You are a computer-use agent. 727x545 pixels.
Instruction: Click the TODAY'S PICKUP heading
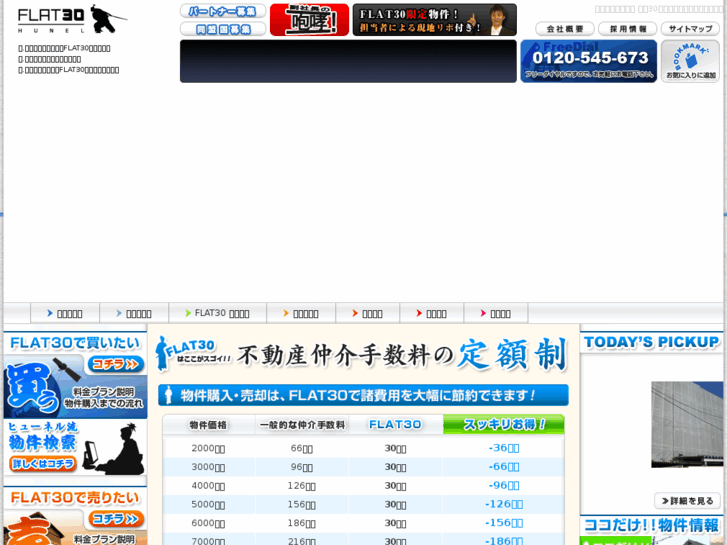click(651, 342)
